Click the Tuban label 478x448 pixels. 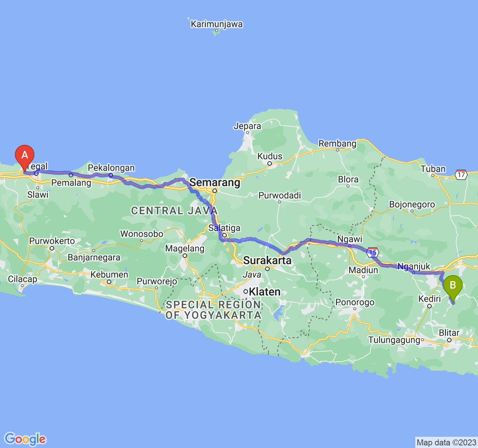(x=433, y=169)
